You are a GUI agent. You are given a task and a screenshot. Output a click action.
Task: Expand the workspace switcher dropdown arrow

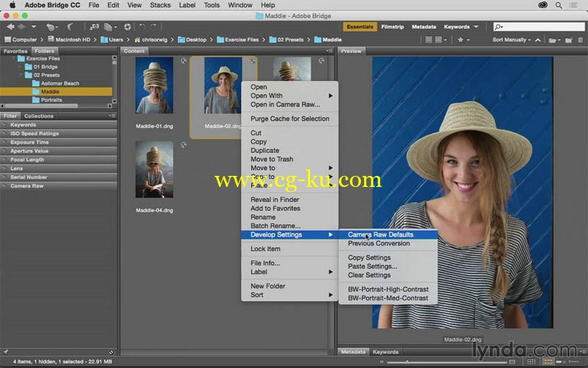pyautogui.click(x=476, y=26)
